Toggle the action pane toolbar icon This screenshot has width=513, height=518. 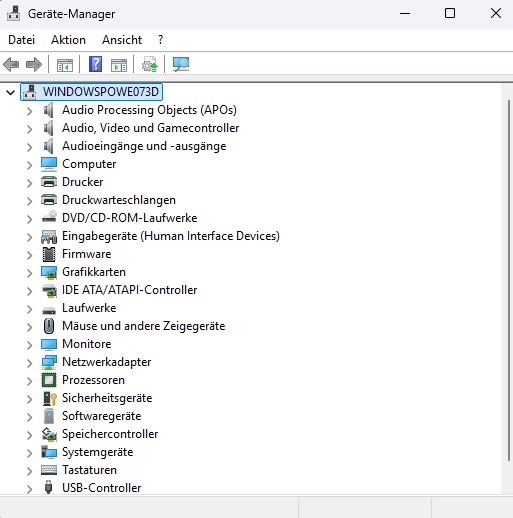(x=119, y=65)
